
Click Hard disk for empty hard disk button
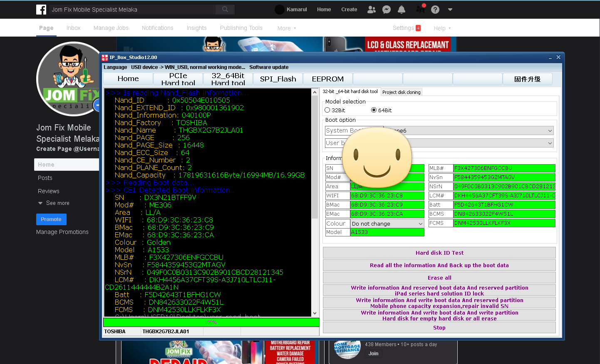pos(439,315)
